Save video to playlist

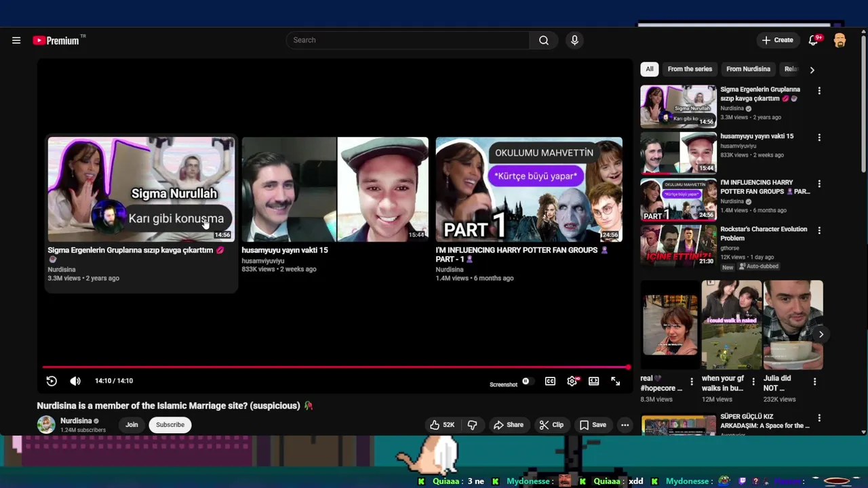coord(593,425)
